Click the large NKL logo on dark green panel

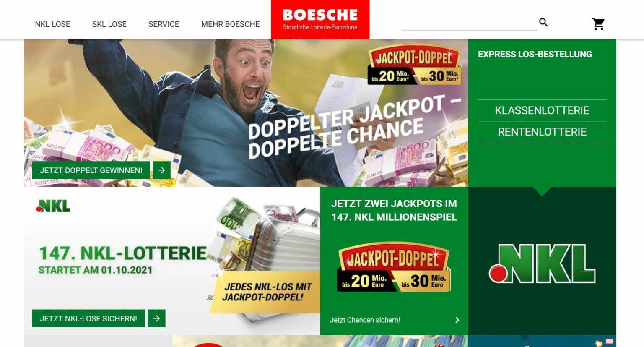[x=542, y=264]
